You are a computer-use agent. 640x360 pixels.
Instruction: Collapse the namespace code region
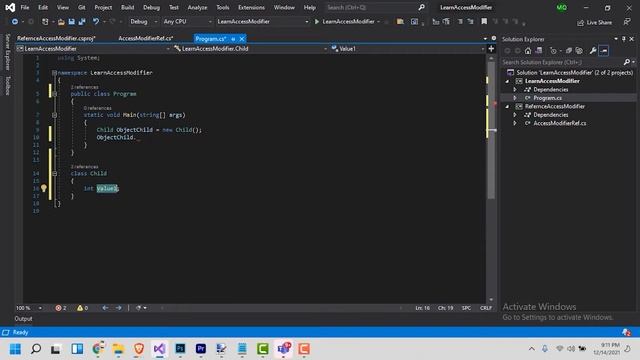click(54, 73)
